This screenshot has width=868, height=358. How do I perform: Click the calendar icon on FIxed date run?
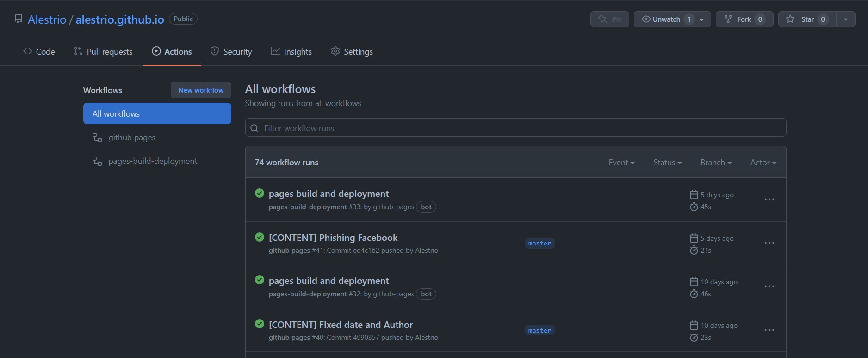(694, 325)
